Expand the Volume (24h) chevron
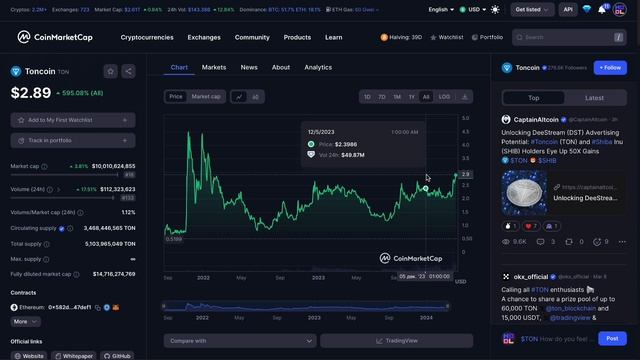Viewport: 640px width, 360px height. point(59,189)
